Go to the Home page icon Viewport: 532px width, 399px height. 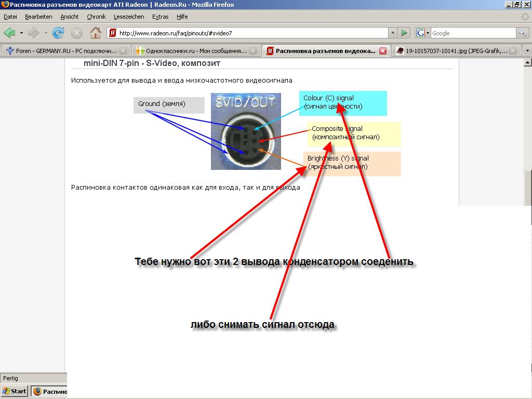[x=96, y=33]
